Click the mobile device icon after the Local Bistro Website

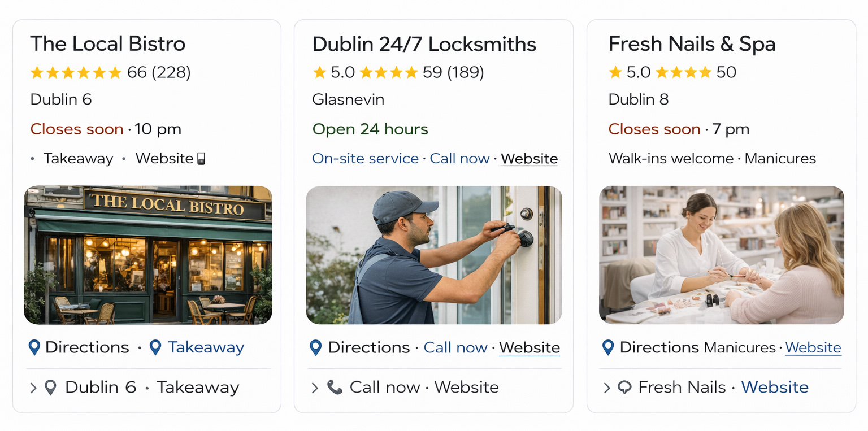201,159
